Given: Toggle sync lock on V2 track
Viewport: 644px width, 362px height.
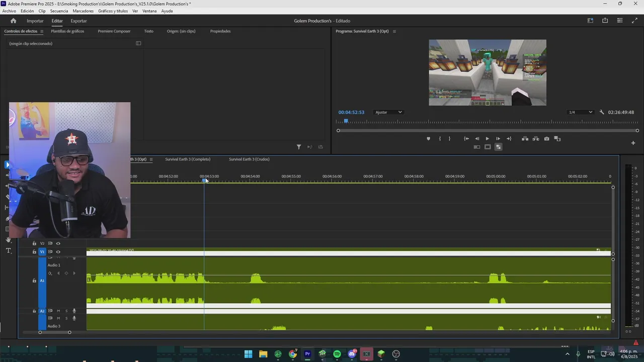Looking at the screenshot, I should click(50, 243).
